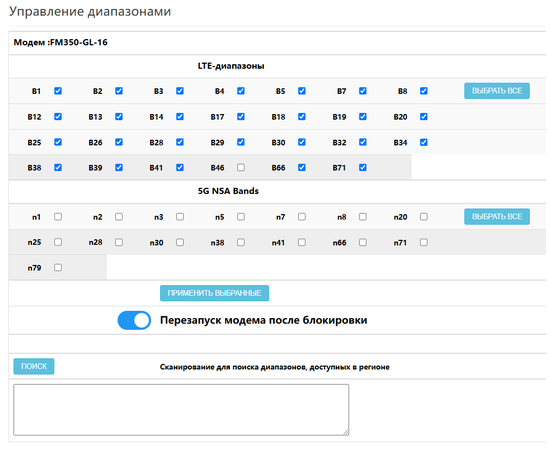The width and height of the screenshot is (550, 450).
Task: Uncheck the B1 LTE band checkbox
Action: [x=58, y=91]
